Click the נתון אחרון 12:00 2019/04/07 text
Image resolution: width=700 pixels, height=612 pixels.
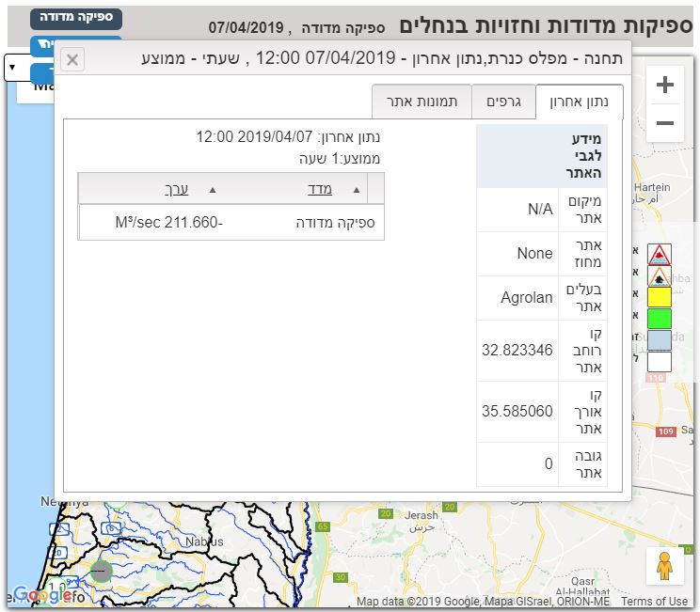289,136
